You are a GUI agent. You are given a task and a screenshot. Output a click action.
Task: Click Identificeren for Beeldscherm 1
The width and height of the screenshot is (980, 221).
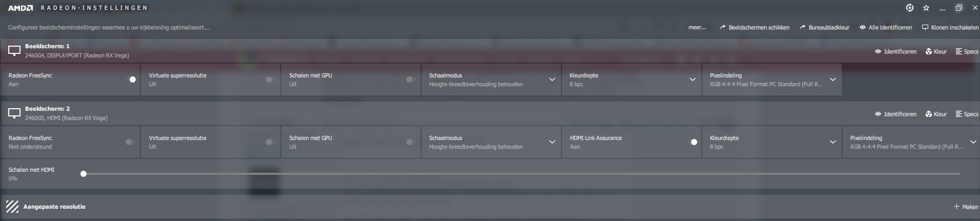coord(895,51)
